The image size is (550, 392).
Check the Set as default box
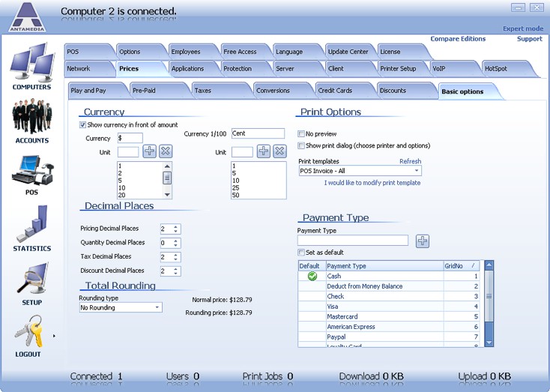(301, 253)
